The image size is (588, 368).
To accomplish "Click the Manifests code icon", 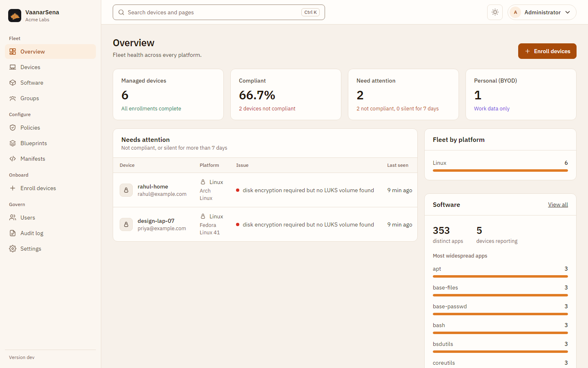I will coord(13,159).
